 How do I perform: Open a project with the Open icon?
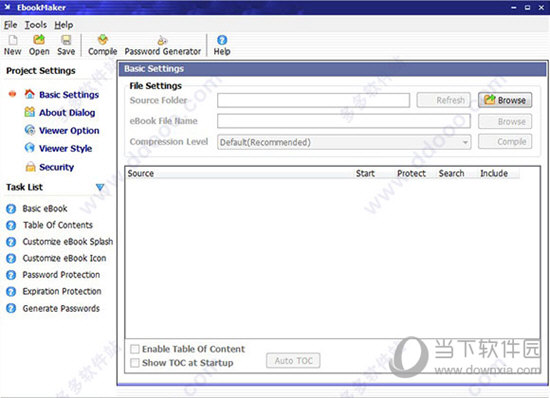[x=39, y=45]
